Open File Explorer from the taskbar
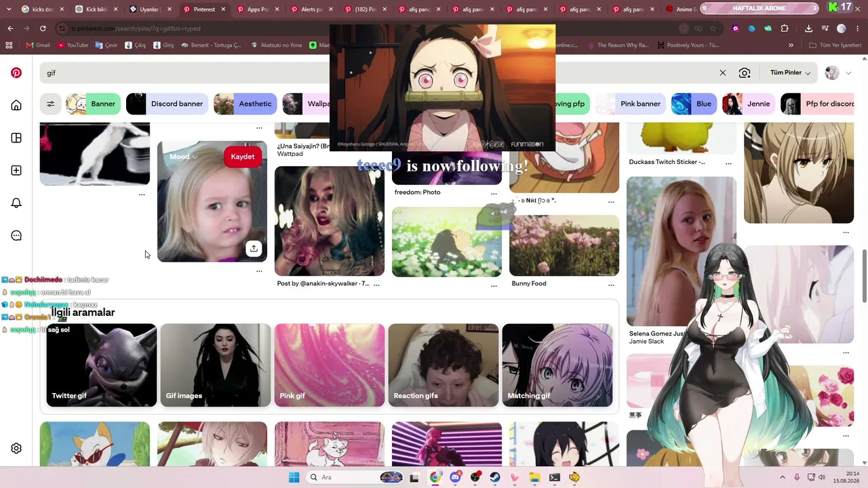This screenshot has width=868, height=488. (x=534, y=477)
